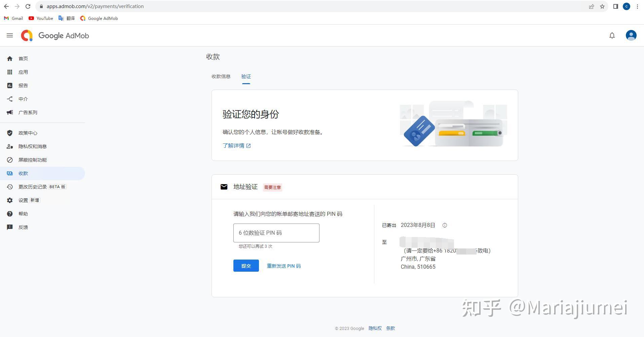The height and width of the screenshot is (337, 644).
Task: Select the 收款 payments sidebar item
Action: (23, 173)
